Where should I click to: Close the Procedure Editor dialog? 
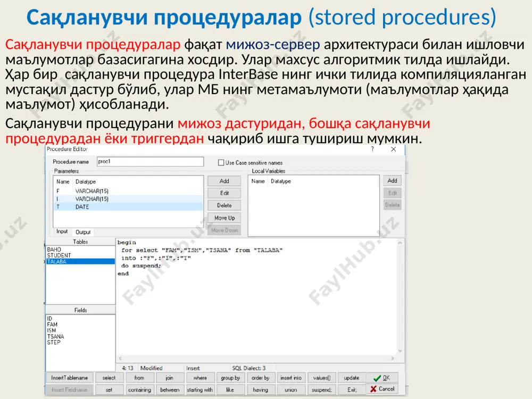pyautogui.click(x=393, y=149)
